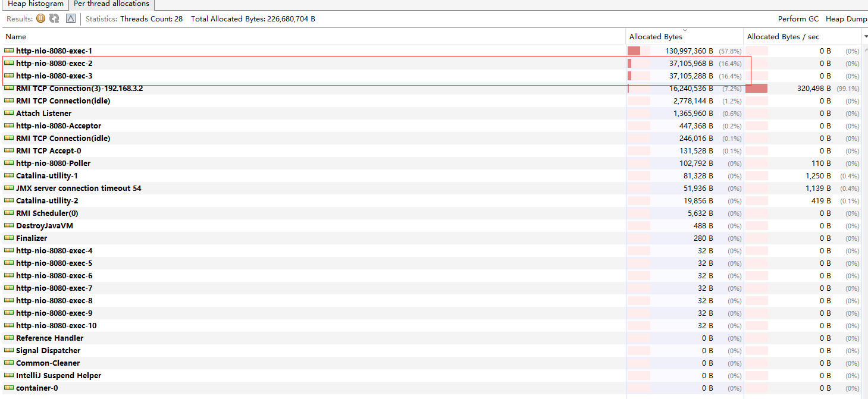
Task: Click the 2,778,144 B allocated value
Action: coord(693,100)
